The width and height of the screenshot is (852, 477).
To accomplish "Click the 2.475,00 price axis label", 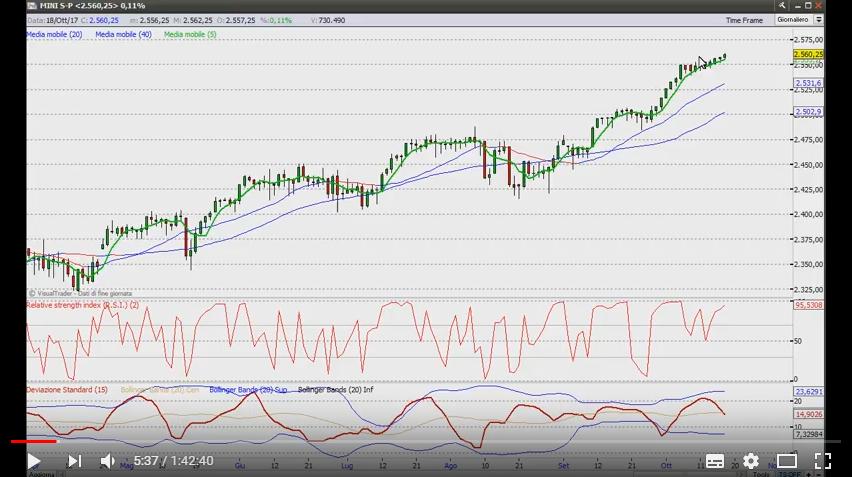I will (x=808, y=140).
